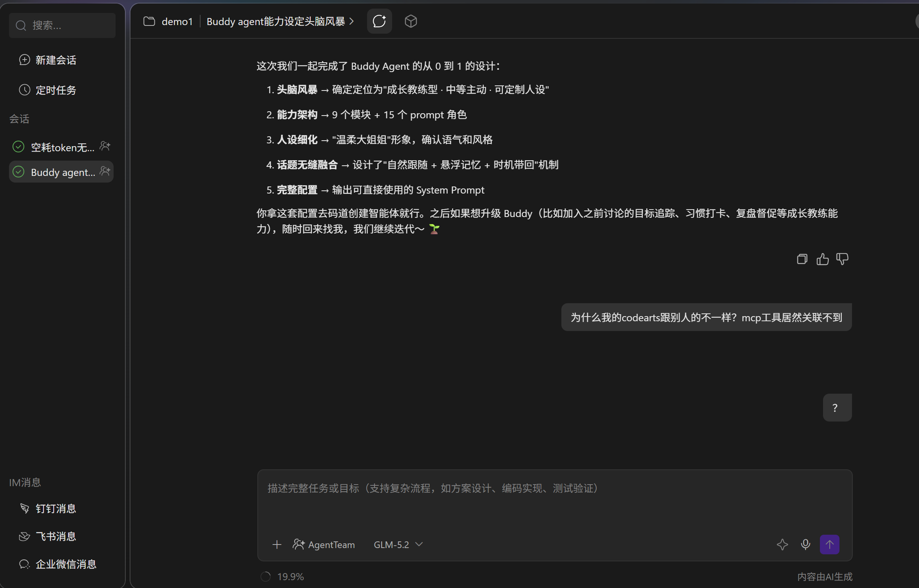Click the clock icon beside 定时任务
Screen dimensions: 919x588
point(25,90)
